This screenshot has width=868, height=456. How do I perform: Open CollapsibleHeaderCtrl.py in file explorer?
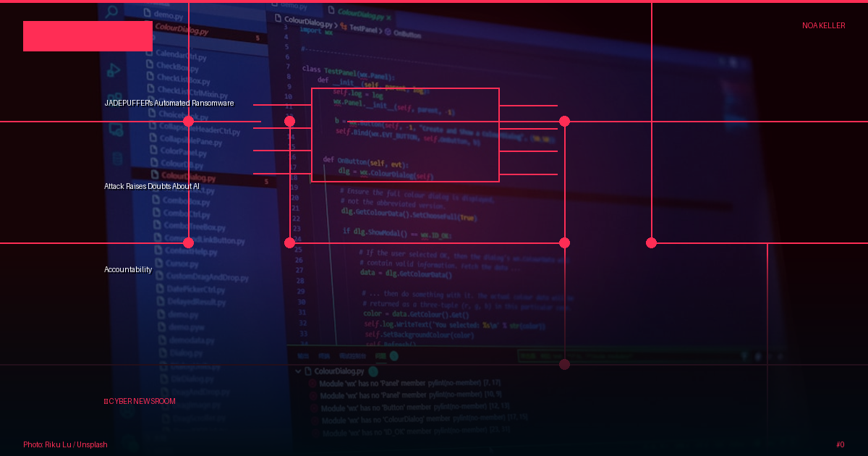[193, 129]
